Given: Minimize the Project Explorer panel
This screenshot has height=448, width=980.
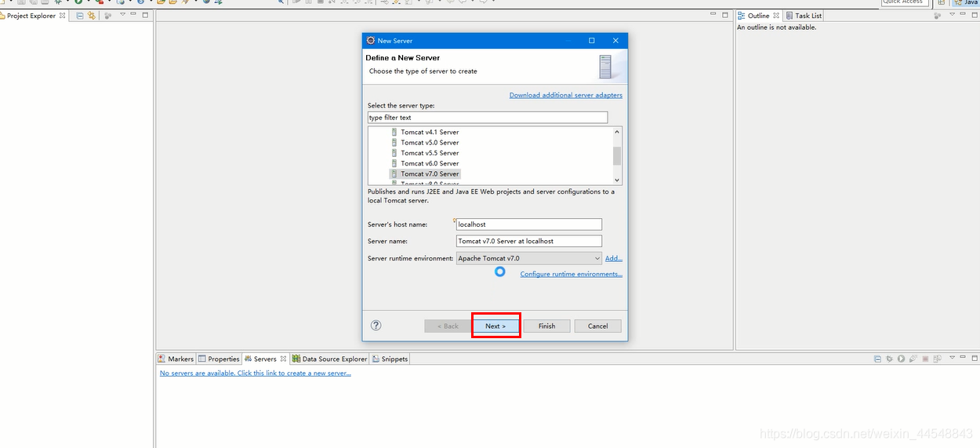Looking at the screenshot, I should 133,13.
